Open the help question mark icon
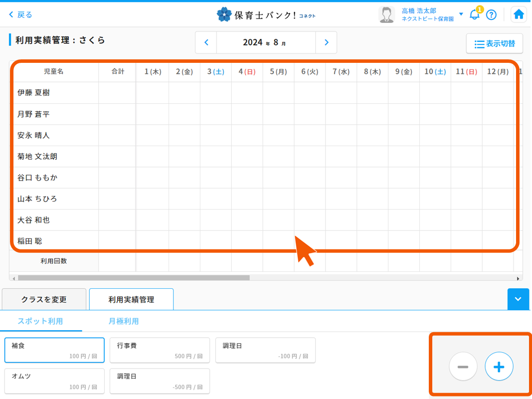Viewport: 532px width, 399px height. click(492, 14)
